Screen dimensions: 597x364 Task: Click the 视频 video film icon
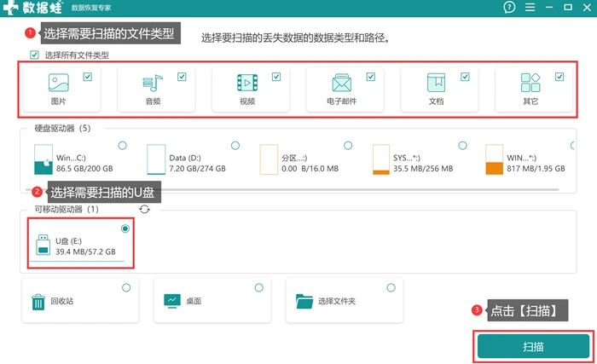(247, 83)
